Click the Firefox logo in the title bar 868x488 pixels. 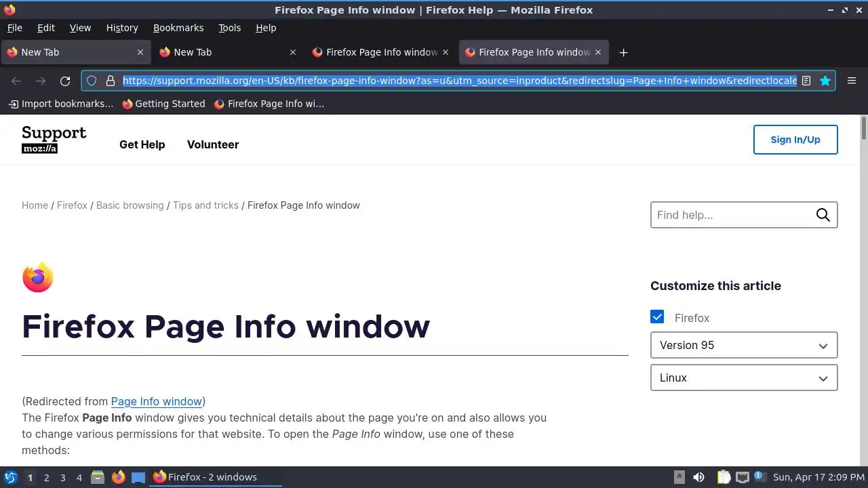click(9, 10)
